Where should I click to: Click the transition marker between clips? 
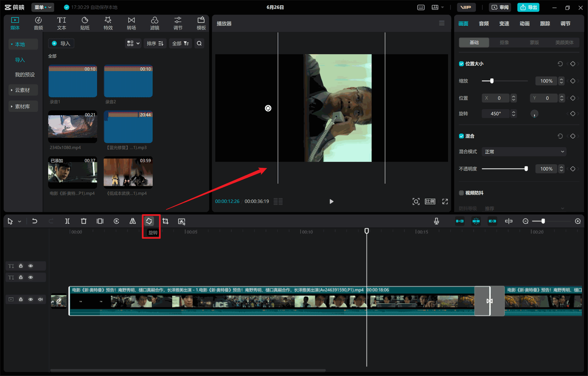489,301
